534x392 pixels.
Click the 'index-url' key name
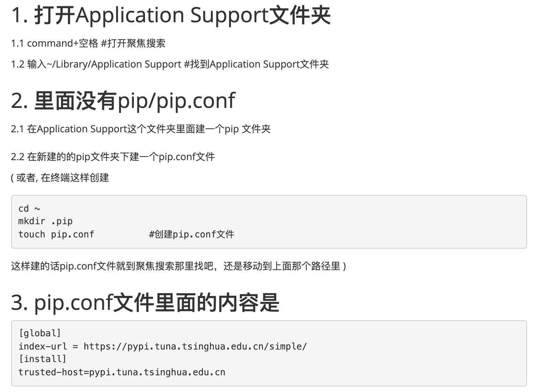tap(43, 346)
